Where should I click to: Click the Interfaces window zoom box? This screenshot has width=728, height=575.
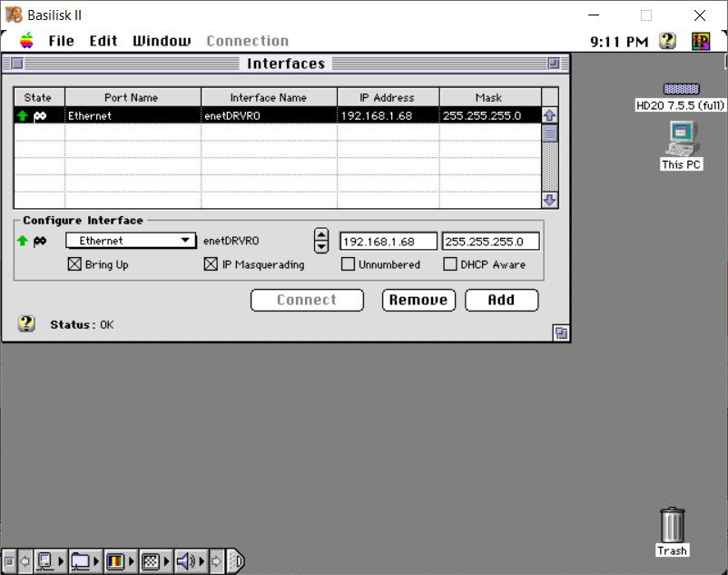click(x=554, y=64)
